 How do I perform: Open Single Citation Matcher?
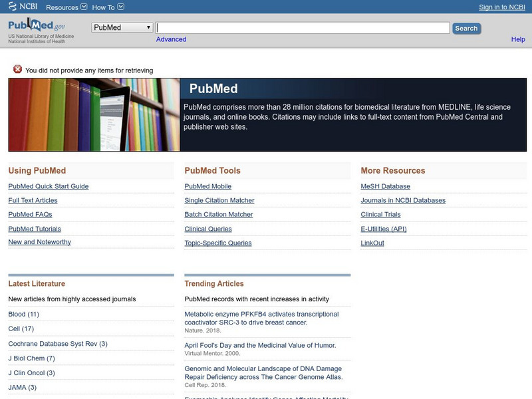pos(219,201)
